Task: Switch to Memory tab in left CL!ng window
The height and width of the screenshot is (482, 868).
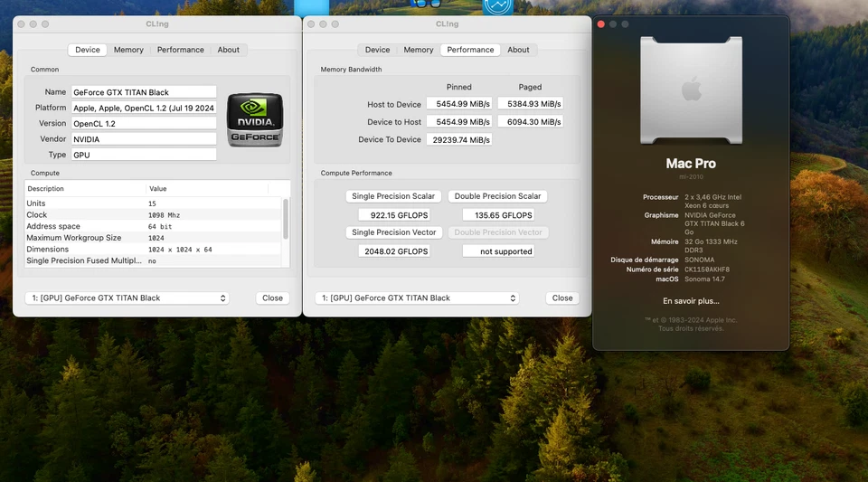Action: [x=128, y=50]
